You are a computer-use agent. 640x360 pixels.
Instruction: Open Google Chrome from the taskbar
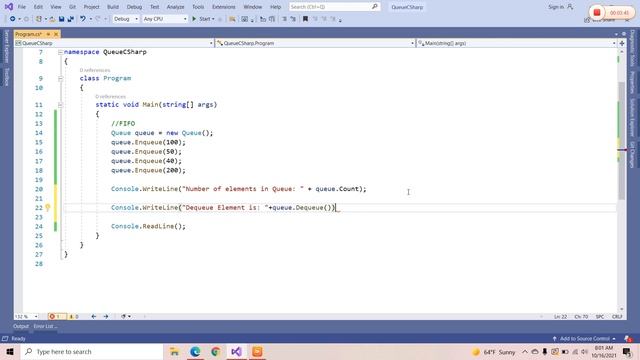click(x=216, y=351)
